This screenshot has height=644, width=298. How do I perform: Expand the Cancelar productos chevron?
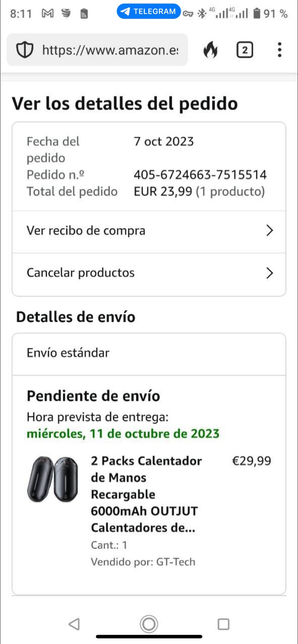tap(269, 273)
